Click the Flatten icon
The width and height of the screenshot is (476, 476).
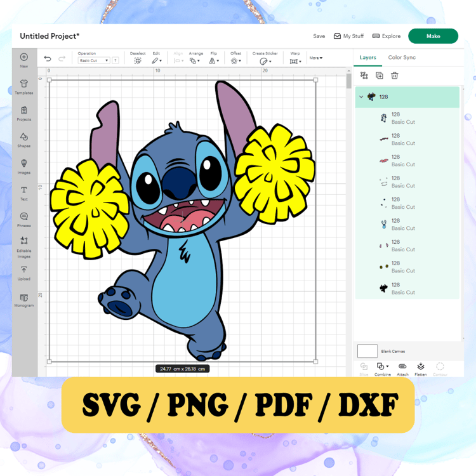tap(421, 366)
